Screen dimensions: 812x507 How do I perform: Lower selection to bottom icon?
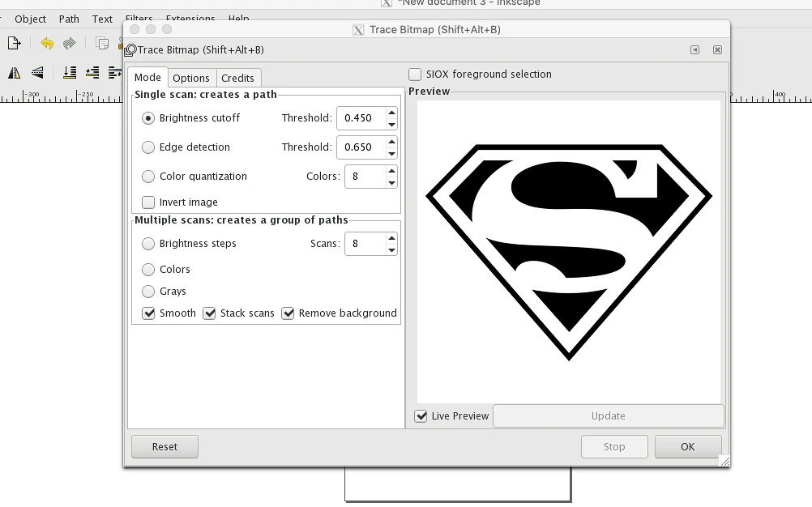(70, 72)
